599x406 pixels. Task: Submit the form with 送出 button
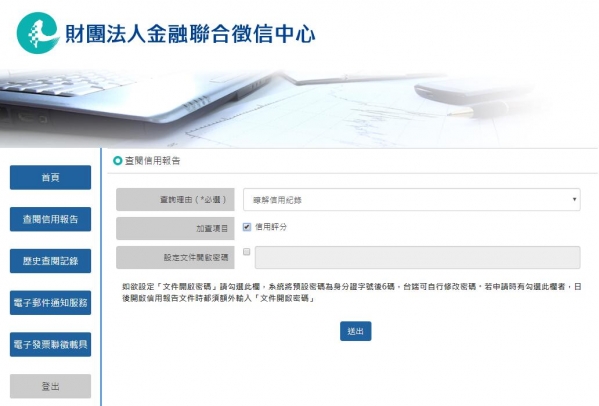tap(356, 331)
